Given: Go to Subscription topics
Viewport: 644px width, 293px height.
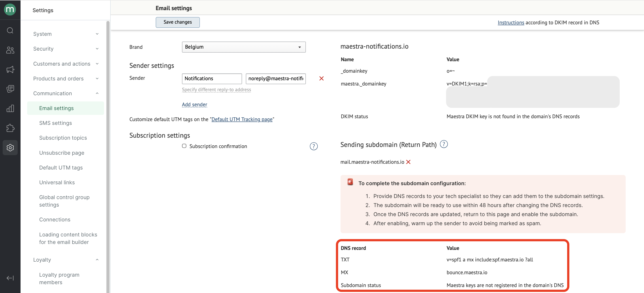Looking at the screenshot, I should tap(63, 138).
